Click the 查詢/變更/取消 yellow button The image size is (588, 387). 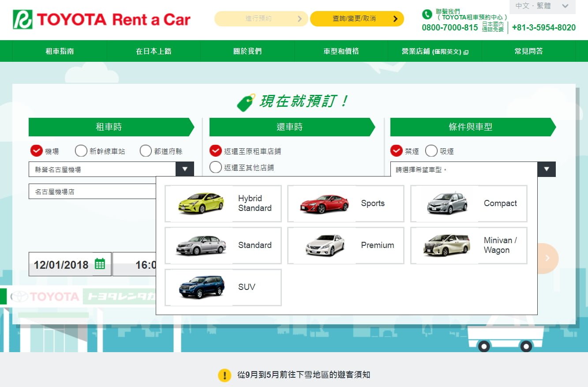[x=357, y=19]
